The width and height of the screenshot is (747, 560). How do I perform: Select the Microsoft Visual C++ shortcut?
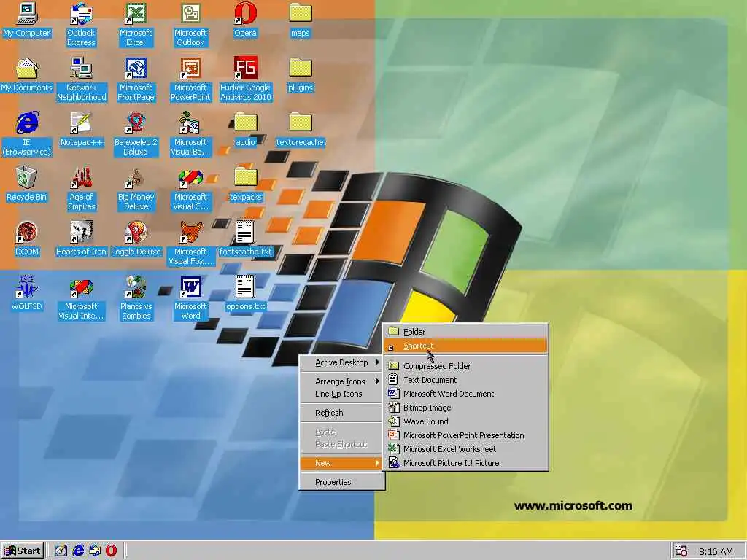click(190, 189)
